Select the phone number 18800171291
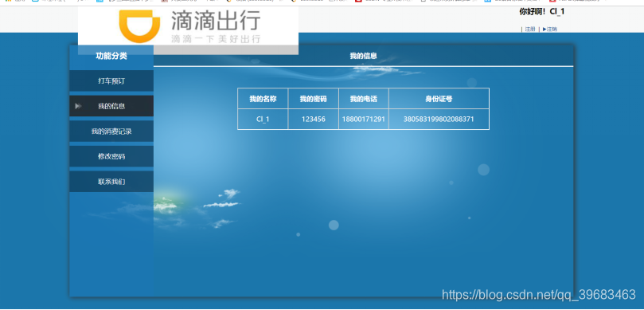 click(x=364, y=120)
